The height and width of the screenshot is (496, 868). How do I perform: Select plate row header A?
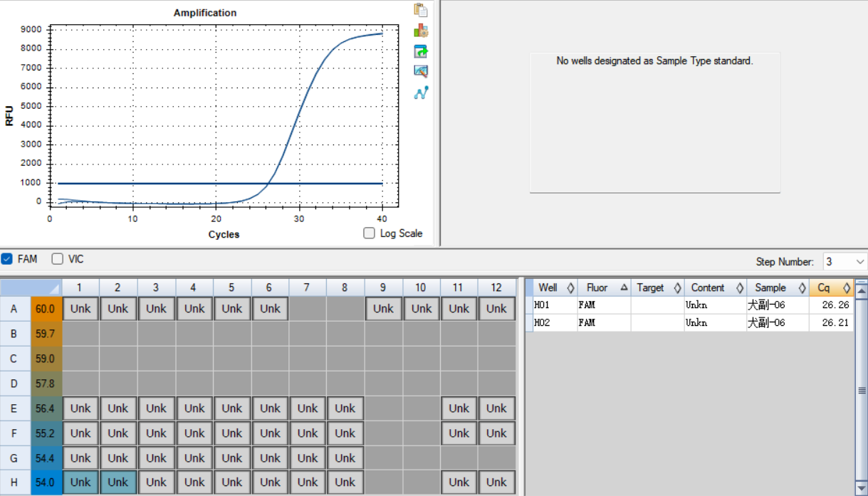tap(15, 309)
